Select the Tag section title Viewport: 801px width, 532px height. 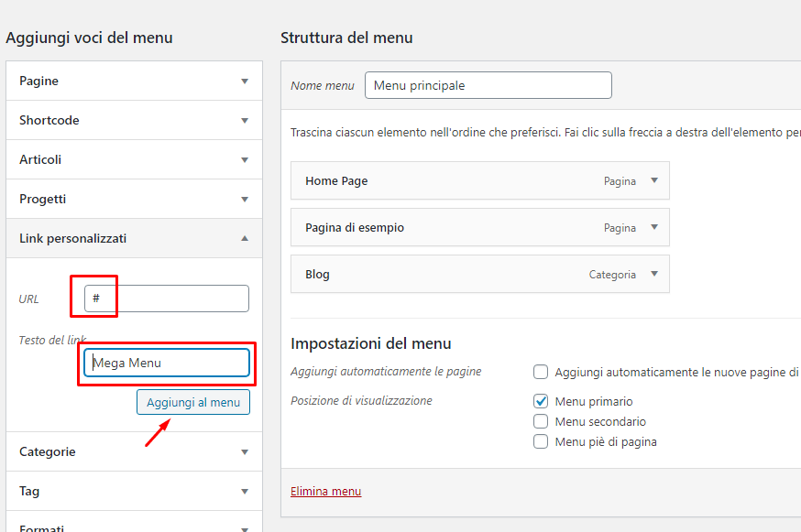[29, 491]
